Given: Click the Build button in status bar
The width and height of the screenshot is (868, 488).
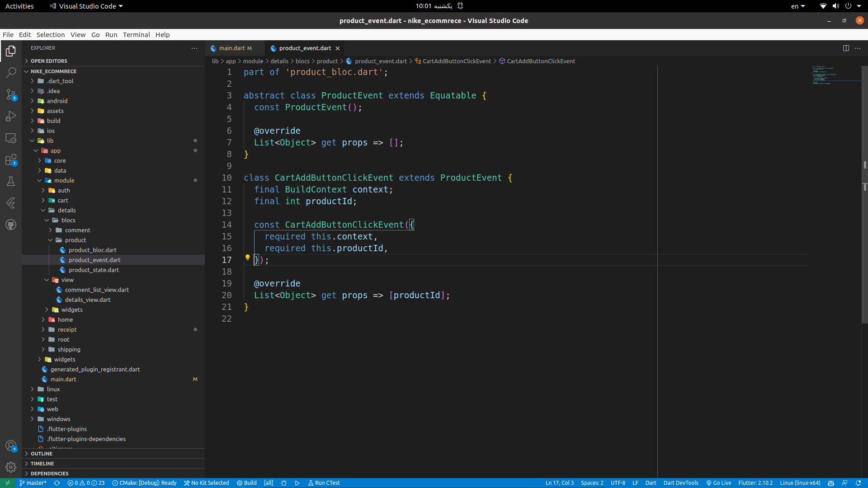Looking at the screenshot, I should 247,483.
